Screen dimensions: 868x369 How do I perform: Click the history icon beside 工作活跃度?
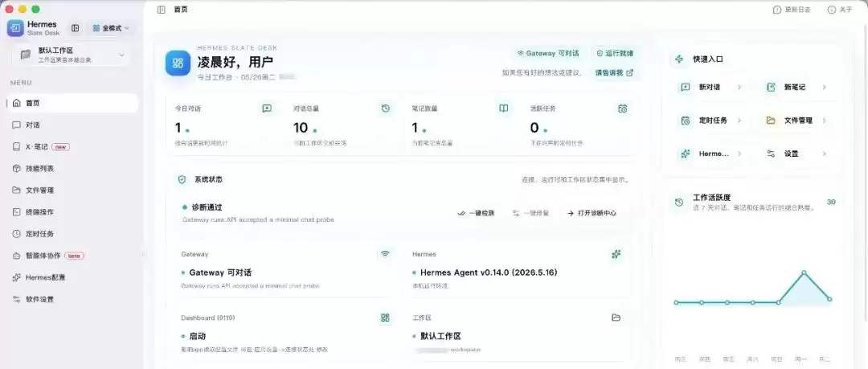pos(679,203)
